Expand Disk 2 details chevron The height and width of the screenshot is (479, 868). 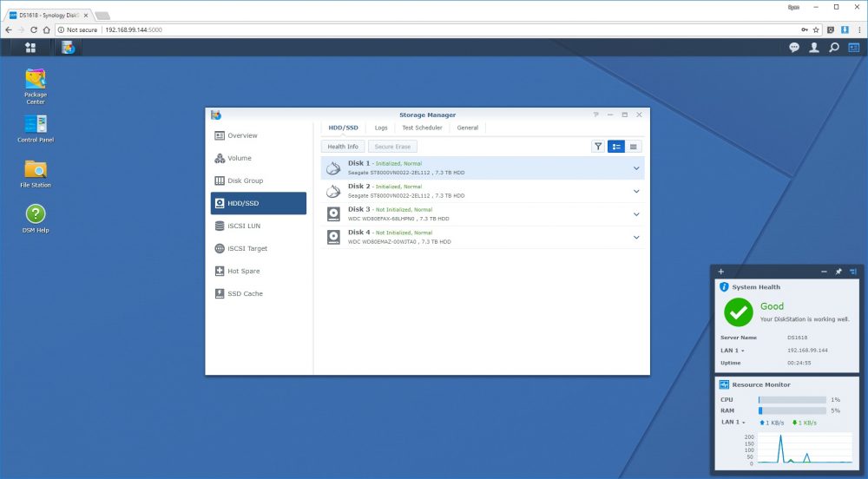coord(636,192)
